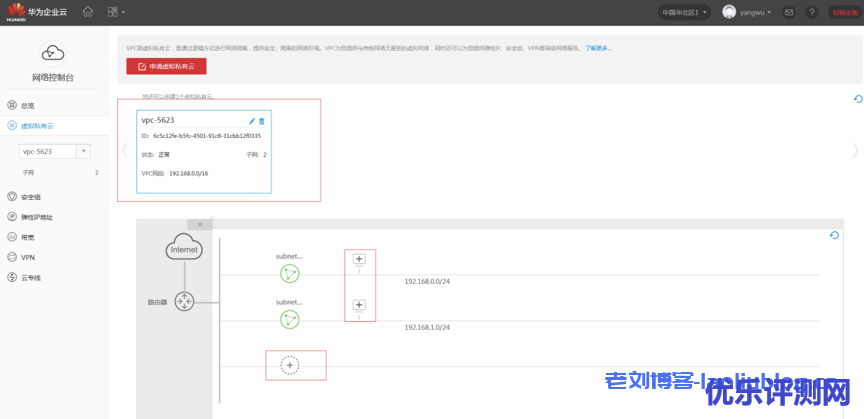Click the 申请虚拟私有云 red button

tap(166, 66)
